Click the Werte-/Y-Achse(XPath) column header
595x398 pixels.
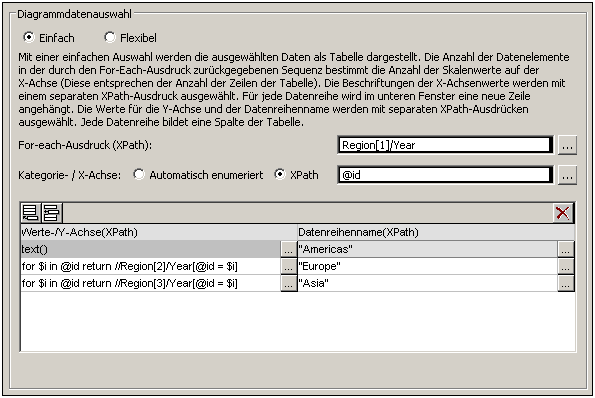pos(159,232)
